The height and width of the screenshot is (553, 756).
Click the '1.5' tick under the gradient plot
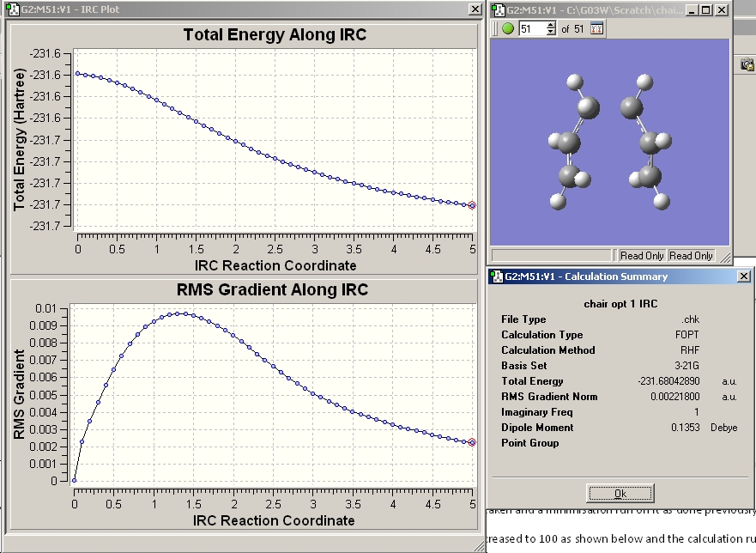click(x=193, y=504)
